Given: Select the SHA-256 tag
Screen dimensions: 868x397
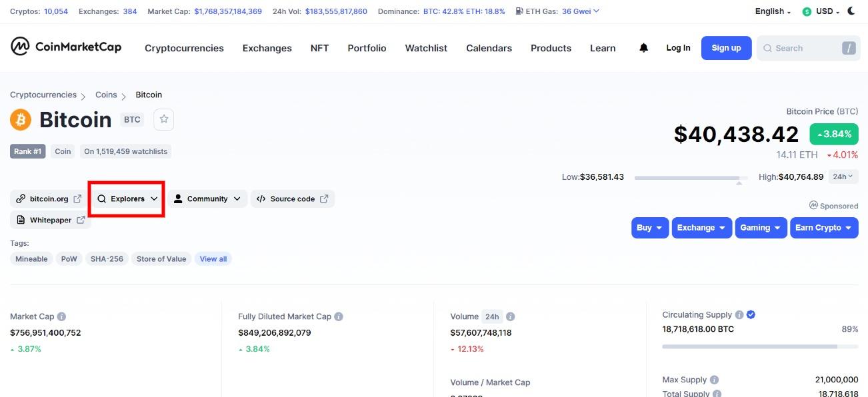Looking at the screenshot, I should tap(107, 259).
